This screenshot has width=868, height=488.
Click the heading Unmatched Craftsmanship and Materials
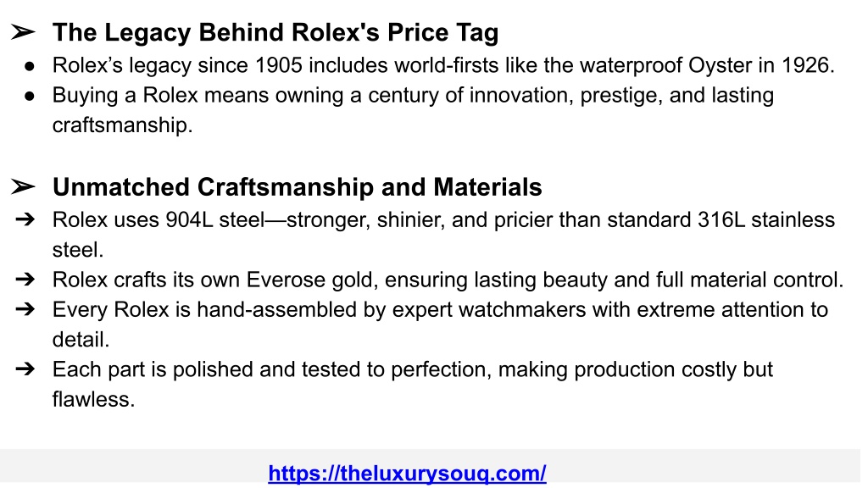(298, 187)
